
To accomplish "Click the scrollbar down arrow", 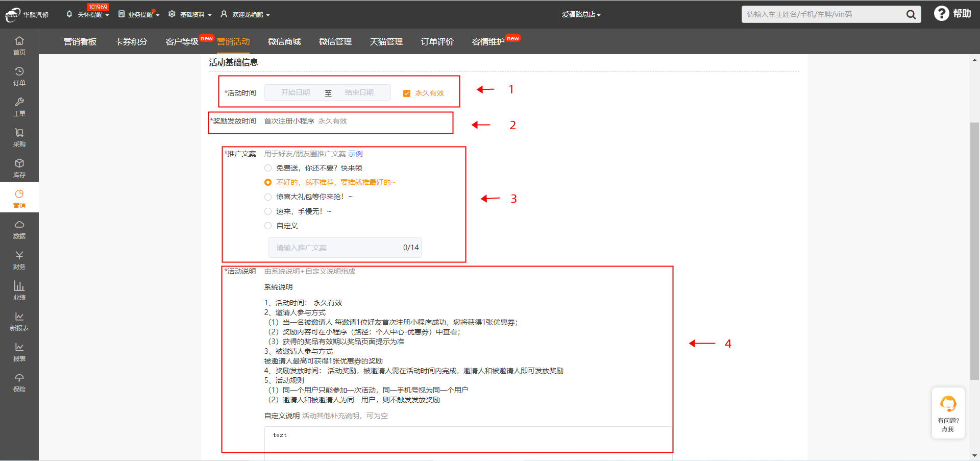I will click(x=974, y=455).
